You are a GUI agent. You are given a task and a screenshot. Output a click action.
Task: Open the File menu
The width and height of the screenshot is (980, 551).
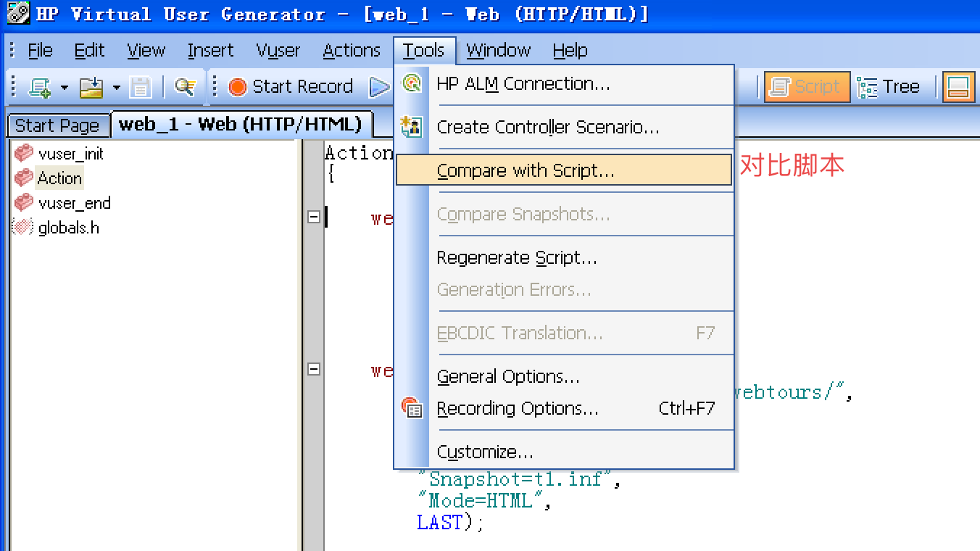40,51
